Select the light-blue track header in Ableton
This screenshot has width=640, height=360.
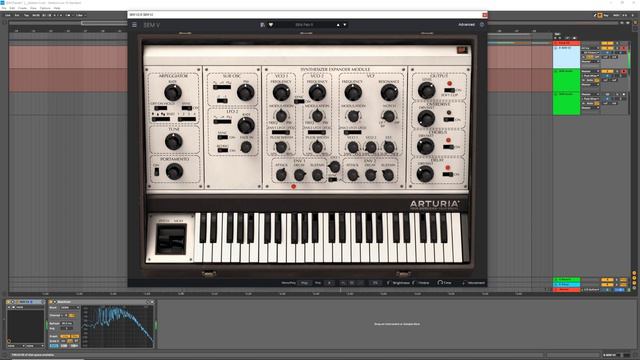(566, 57)
